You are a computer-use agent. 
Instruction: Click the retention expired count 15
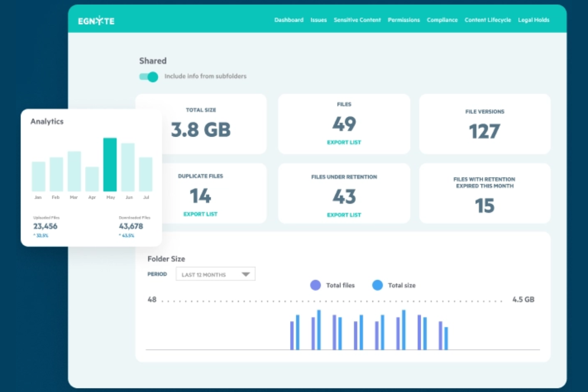point(485,206)
